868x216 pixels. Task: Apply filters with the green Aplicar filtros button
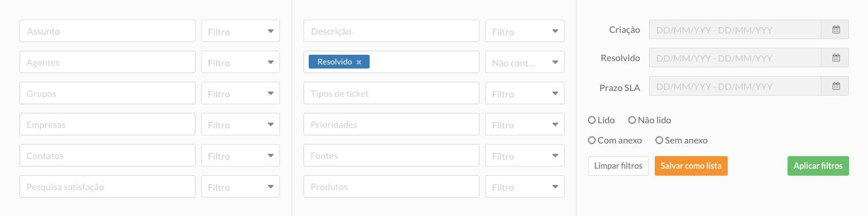pos(818,166)
